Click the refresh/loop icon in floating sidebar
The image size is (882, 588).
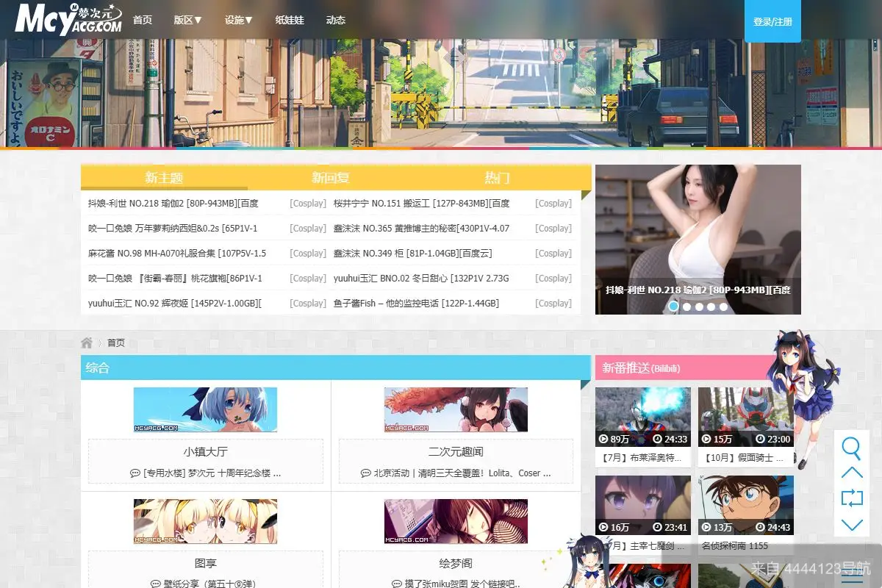[852, 498]
